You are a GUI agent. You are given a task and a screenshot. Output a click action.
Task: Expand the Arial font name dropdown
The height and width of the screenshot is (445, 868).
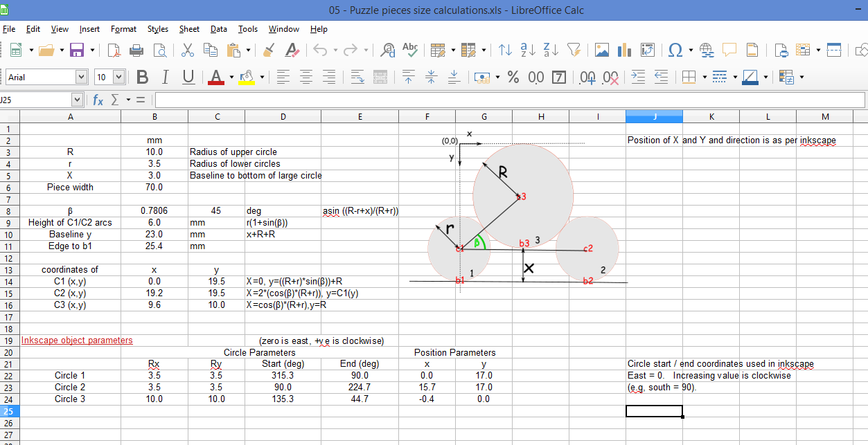[x=82, y=77]
